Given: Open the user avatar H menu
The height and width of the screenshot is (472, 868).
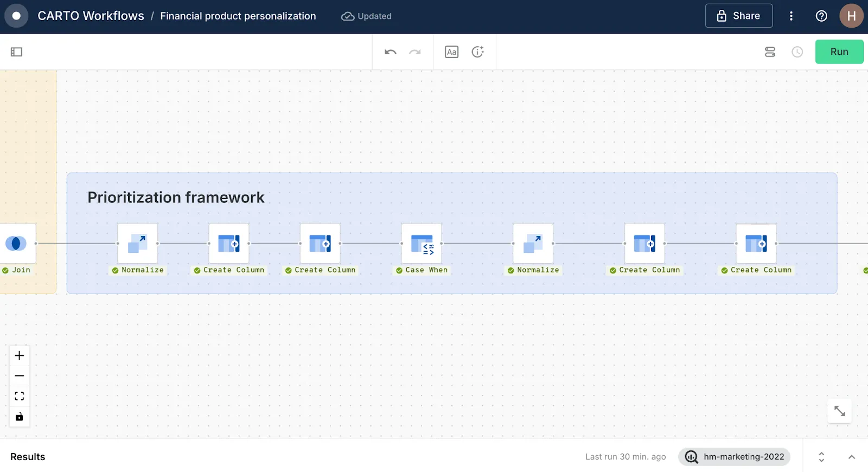Looking at the screenshot, I should (851, 16).
